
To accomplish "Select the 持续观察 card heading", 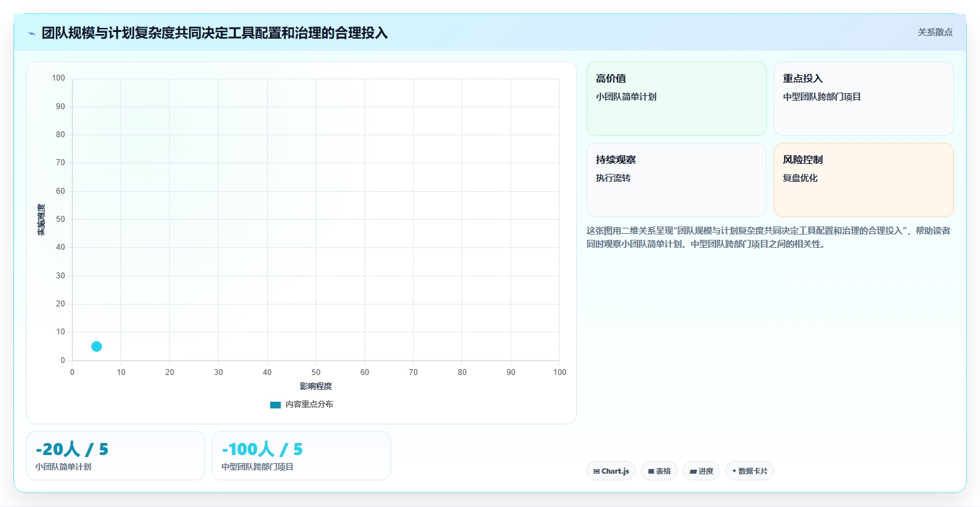I will 616,160.
